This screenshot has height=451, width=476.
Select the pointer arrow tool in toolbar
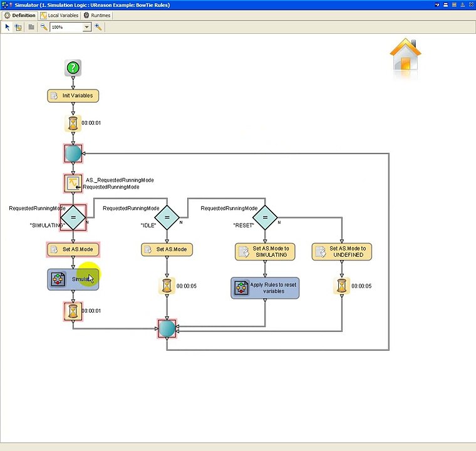tap(8, 28)
